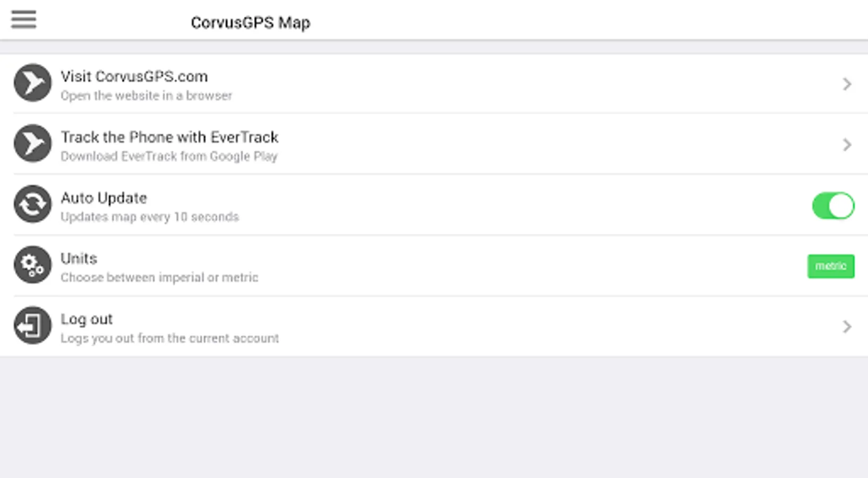This screenshot has height=478, width=868.
Task: Click the Log out row chevron
Action: pos(847,326)
